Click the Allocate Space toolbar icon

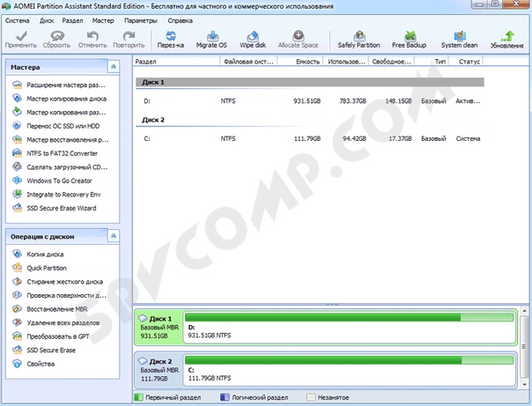tap(299, 40)
